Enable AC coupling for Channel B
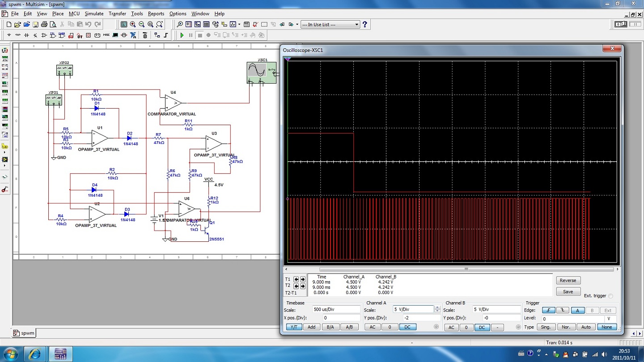This screenshot has height=362, width=644. pos(451,327)
